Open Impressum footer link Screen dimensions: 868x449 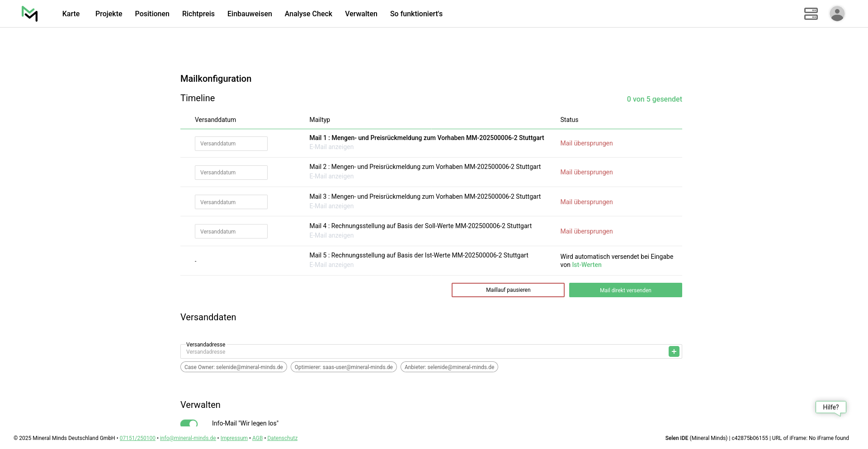[x=234, y=438]
